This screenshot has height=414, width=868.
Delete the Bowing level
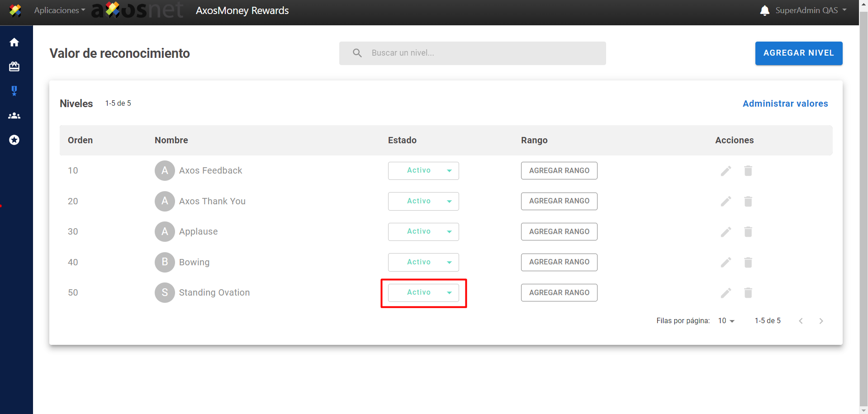click(x=748, y=263)
